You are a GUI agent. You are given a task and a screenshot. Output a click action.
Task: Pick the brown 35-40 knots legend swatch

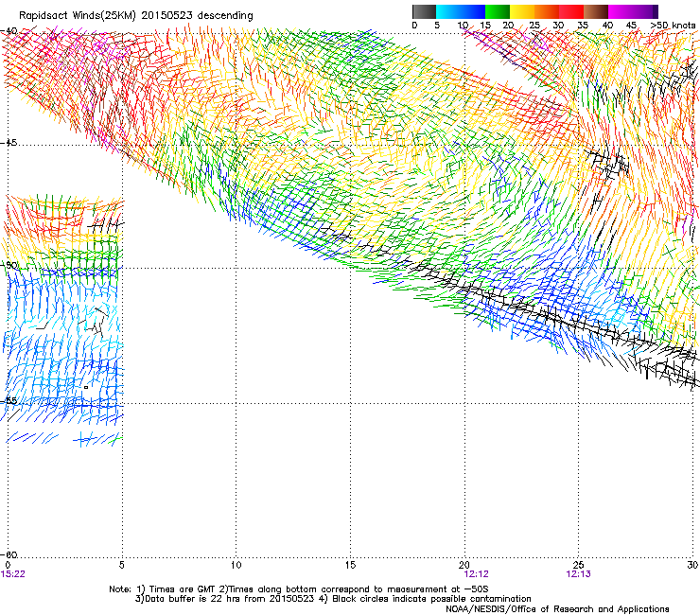coord(596,11)
